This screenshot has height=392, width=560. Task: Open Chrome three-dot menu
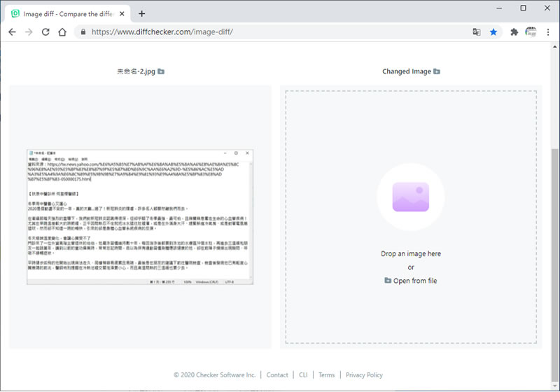(548, 32)
